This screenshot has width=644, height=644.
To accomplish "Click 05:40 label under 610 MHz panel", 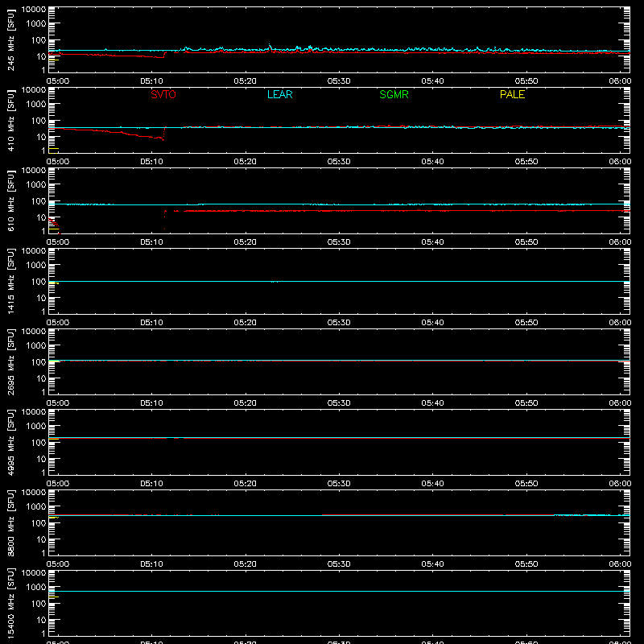I will (432, 242).
